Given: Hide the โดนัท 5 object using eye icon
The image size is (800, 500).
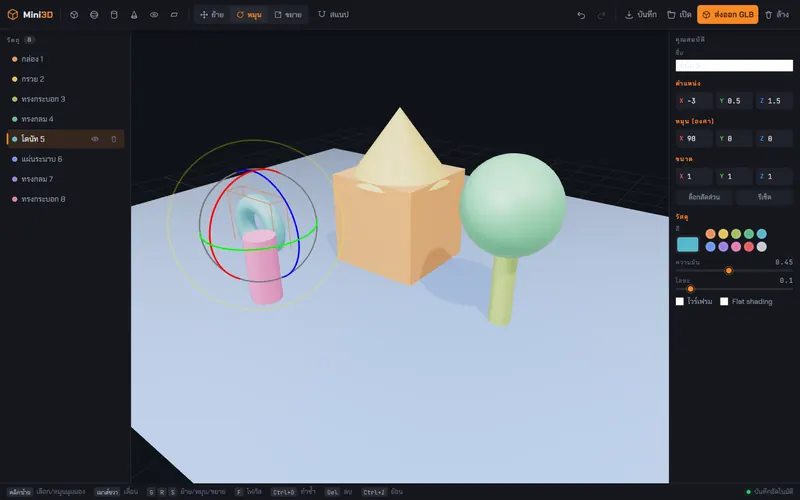Looking at the screenshot, I should [x=95, y=139].
